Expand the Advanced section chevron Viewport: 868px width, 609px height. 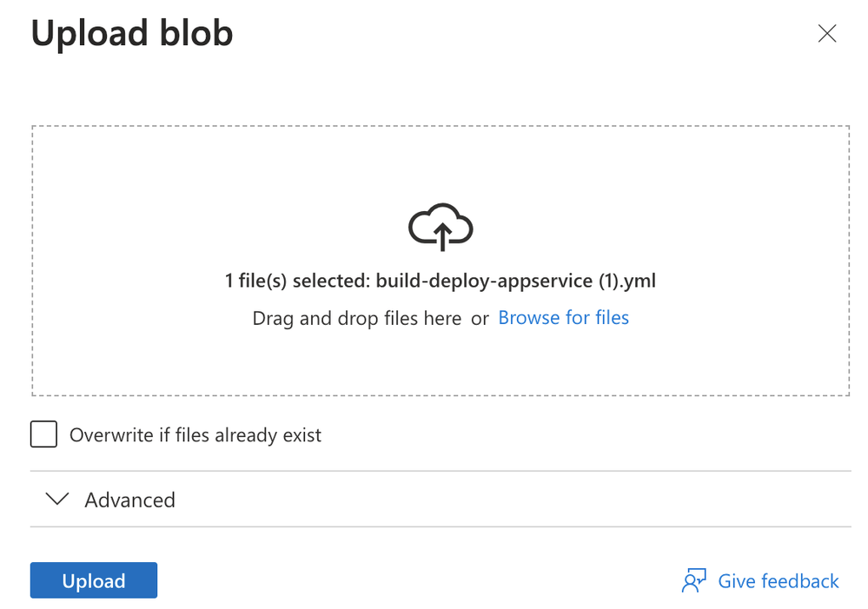[57, 500]
